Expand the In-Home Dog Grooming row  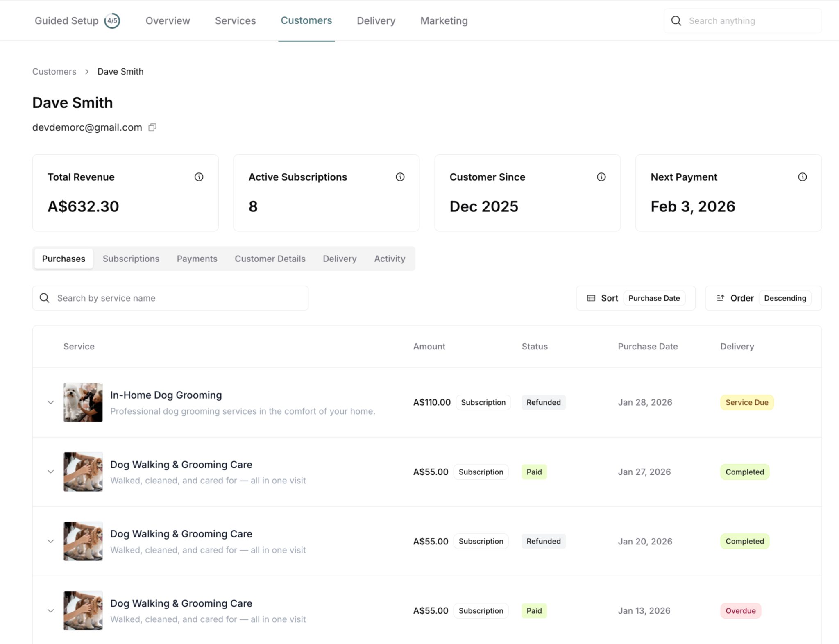coord(51,402)
